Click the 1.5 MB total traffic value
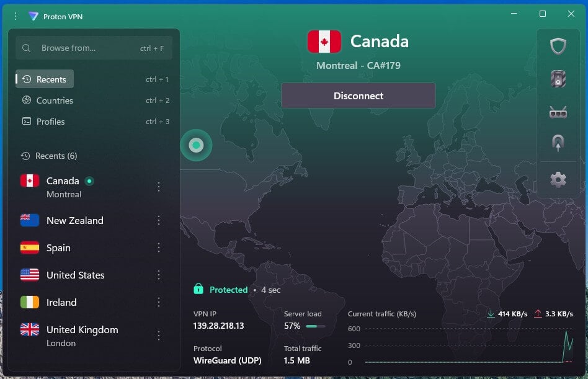The height and width of the screenshot is (379, 588). tap(296, 360)
